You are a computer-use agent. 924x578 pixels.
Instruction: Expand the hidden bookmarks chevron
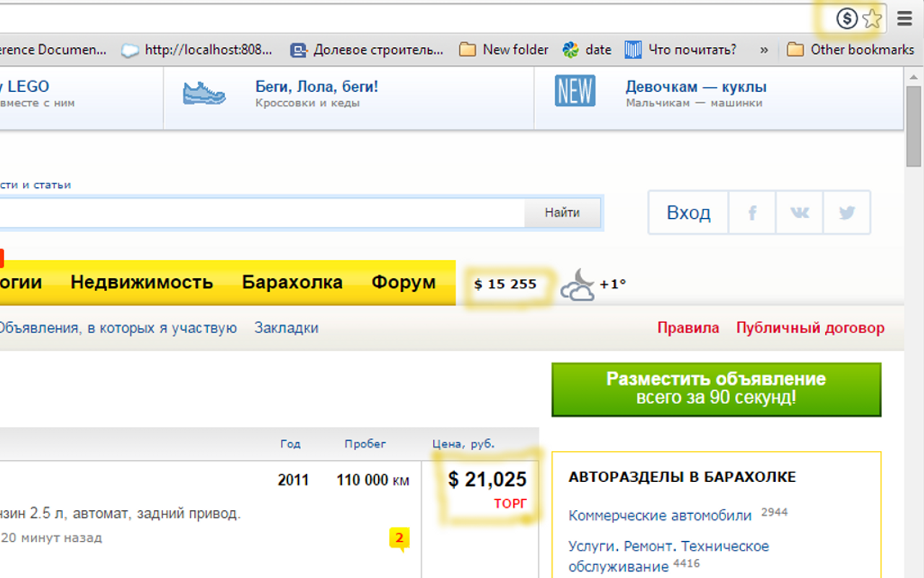(763, 50)
